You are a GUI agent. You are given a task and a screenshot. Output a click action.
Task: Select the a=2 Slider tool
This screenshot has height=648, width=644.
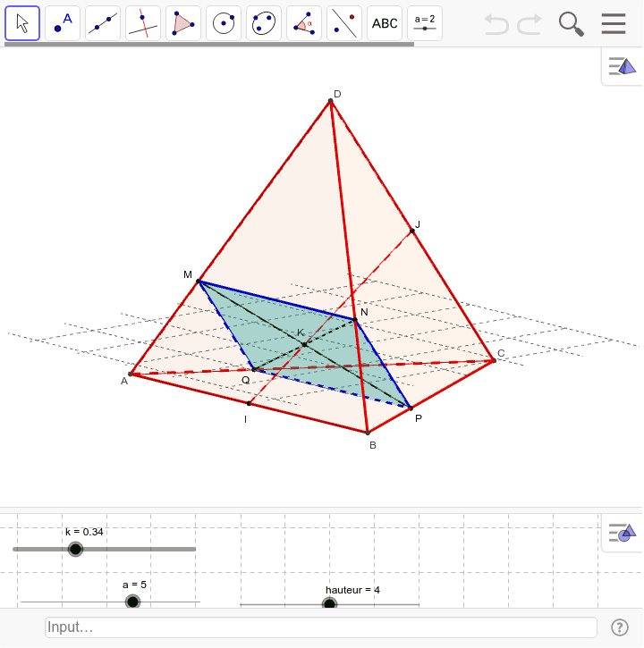pos(425,23)
